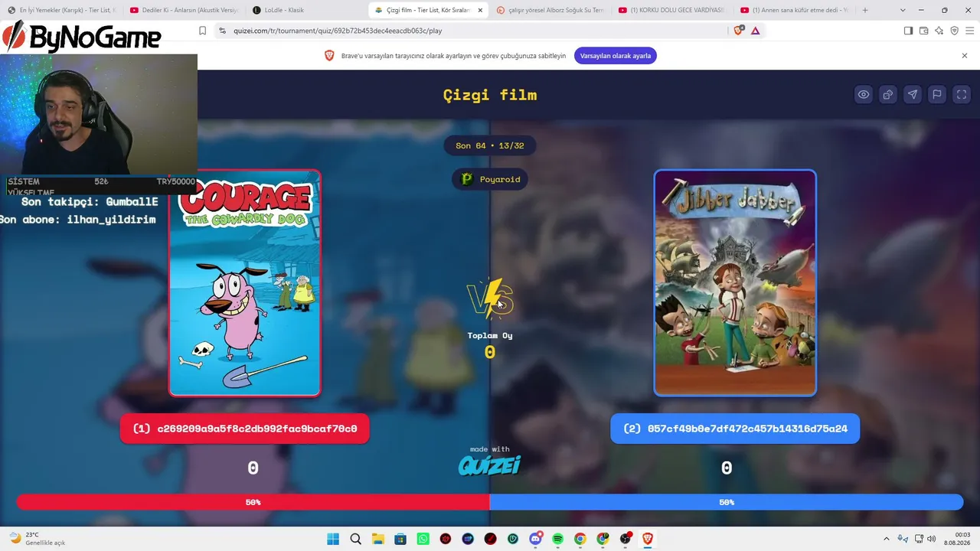
Task: Open OBS Studio from the taskbar
Action: [626, 539]
